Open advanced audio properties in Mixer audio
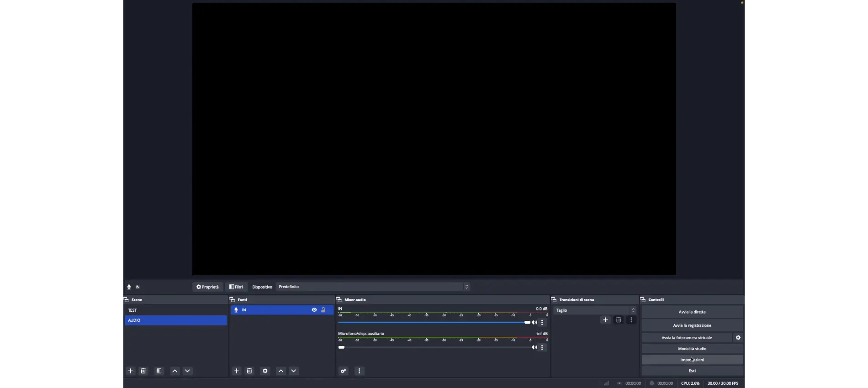 (344, 371)
